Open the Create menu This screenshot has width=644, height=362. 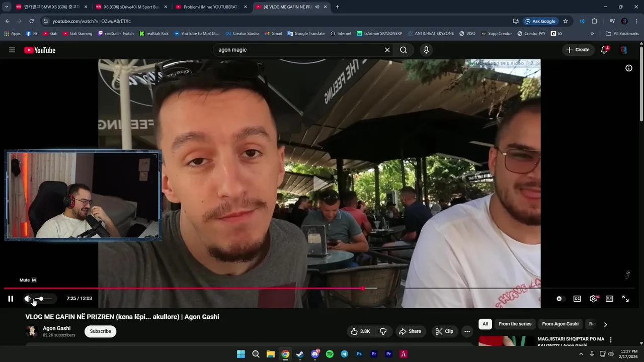click(578, 50)
